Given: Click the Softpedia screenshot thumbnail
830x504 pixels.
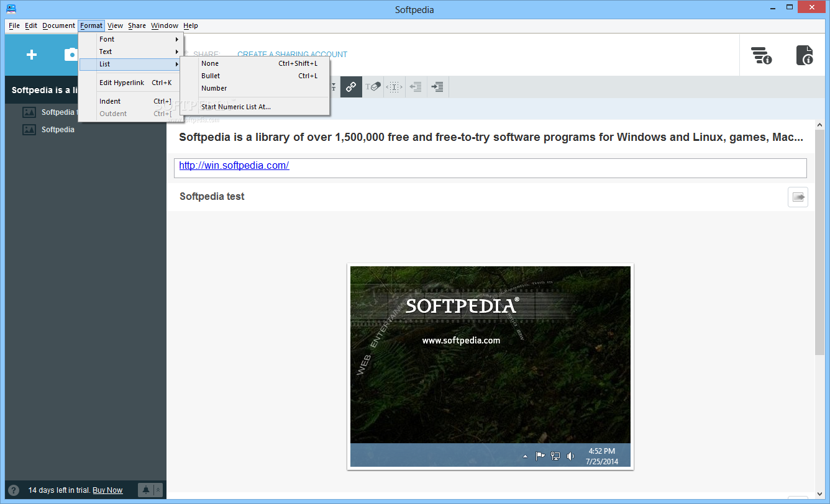Looking at the screenshot, I should [490, 366].
